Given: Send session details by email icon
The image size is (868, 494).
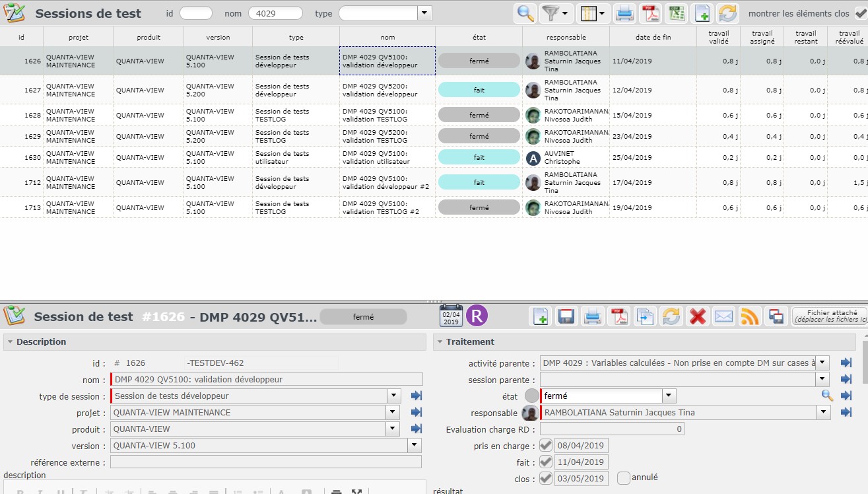Looking at the screenshot, I should (x=723, y=316).
